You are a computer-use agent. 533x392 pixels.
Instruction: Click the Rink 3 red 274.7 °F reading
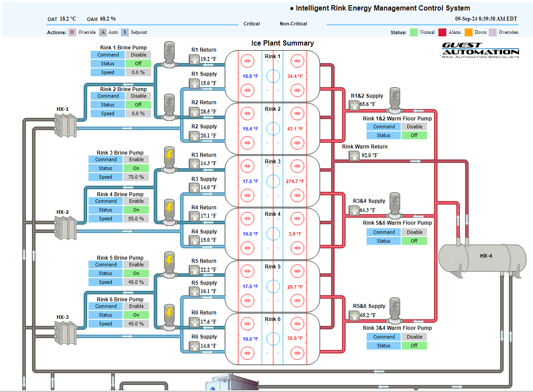295,181
